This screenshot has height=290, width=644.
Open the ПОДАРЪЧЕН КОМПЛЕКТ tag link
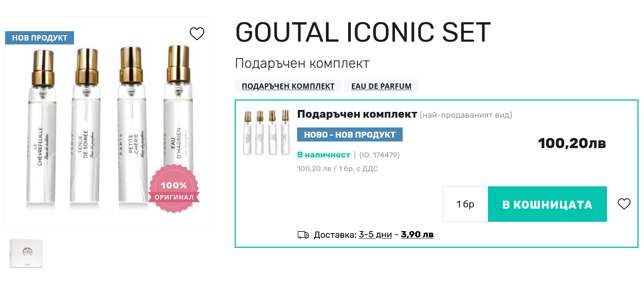point(288,86)
